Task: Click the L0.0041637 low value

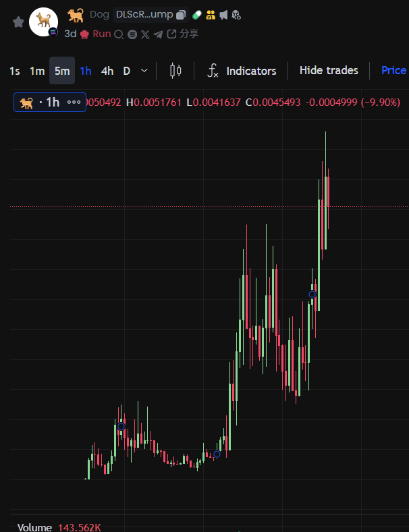Action: (214, 102)
